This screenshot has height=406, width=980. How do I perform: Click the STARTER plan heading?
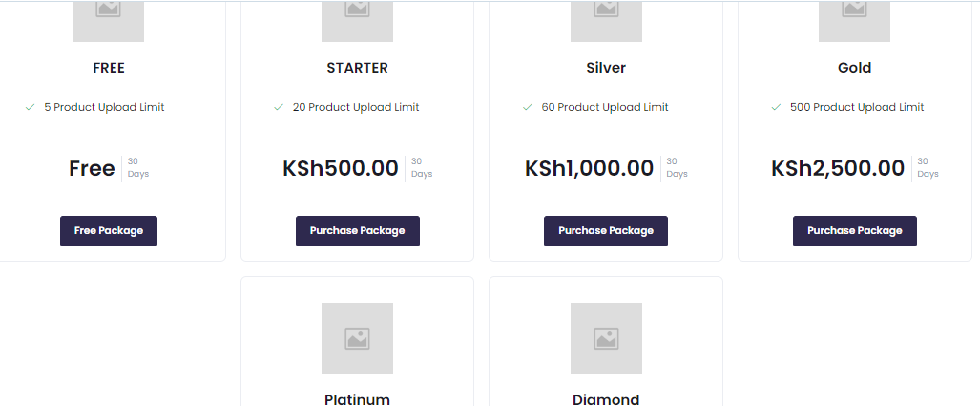click(357, 68)
